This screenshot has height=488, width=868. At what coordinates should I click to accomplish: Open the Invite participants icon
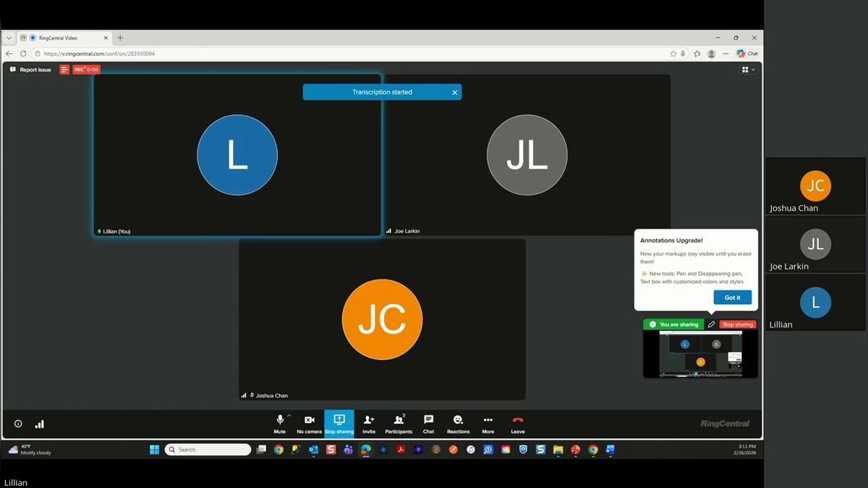tap(369, 423)
